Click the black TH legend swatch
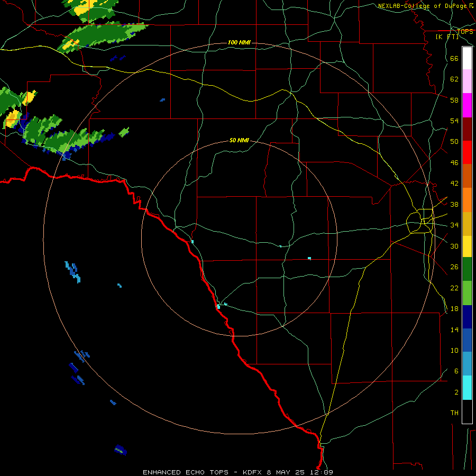Image resolution: width=476 pixels, height=476 pixels. point(467,411)
